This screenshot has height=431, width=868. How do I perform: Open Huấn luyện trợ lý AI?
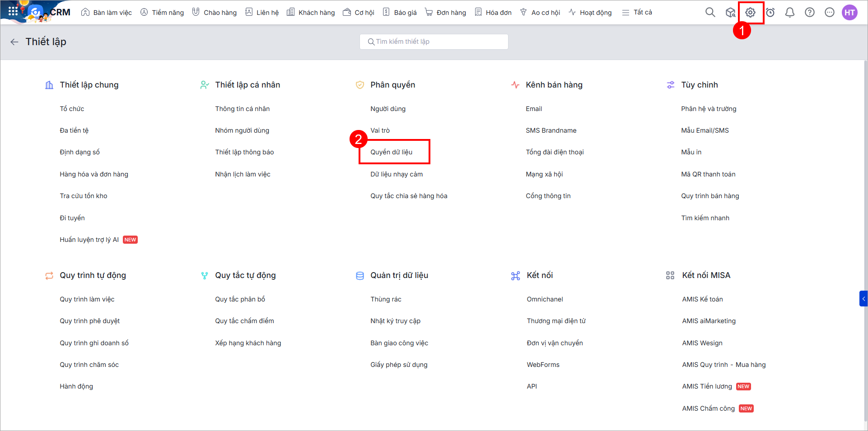pos(89,240)
